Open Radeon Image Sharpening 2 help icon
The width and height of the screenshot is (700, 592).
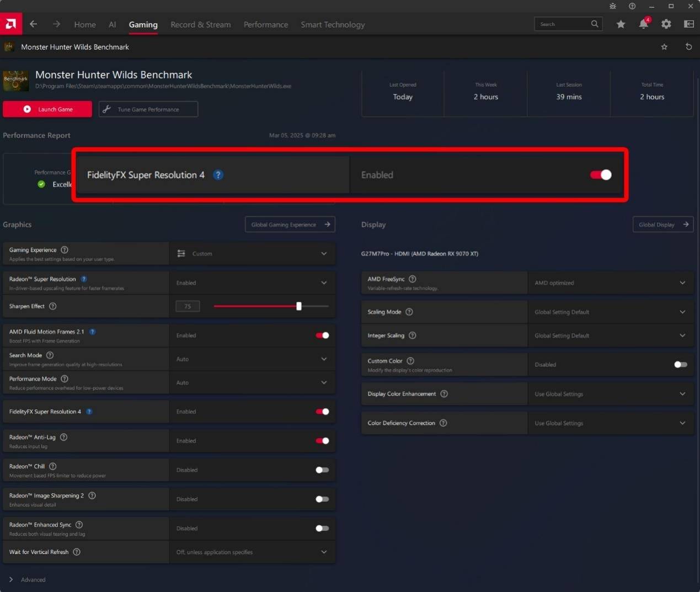click(92, 495)
